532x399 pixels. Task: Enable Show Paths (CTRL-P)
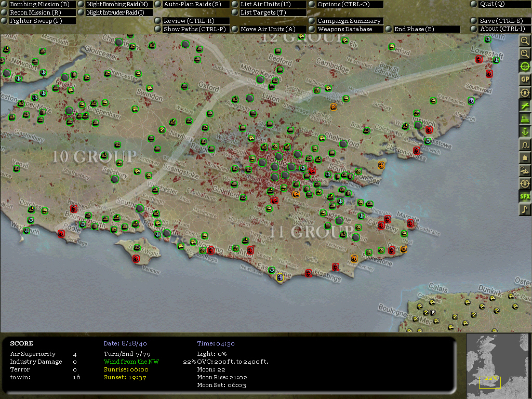click(192, 29)
